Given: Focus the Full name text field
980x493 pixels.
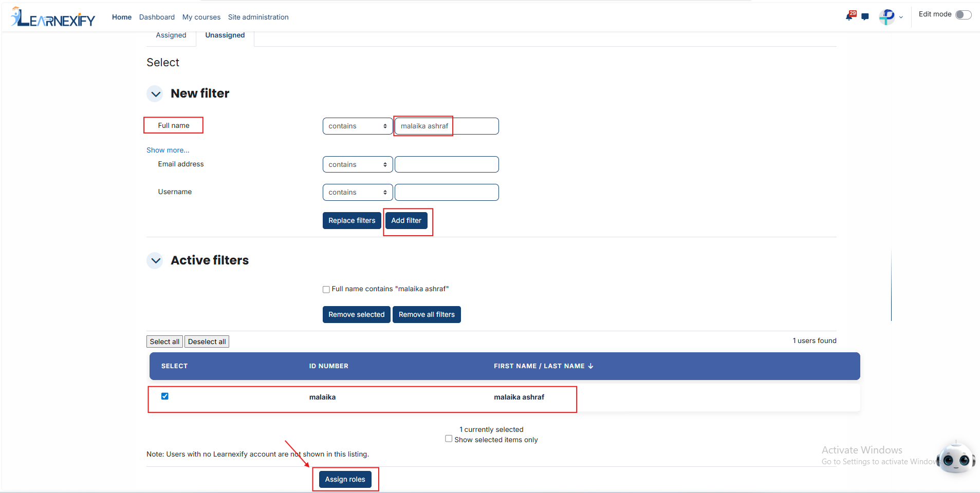Looking at the screenshot, I should (x=447, y=126).
